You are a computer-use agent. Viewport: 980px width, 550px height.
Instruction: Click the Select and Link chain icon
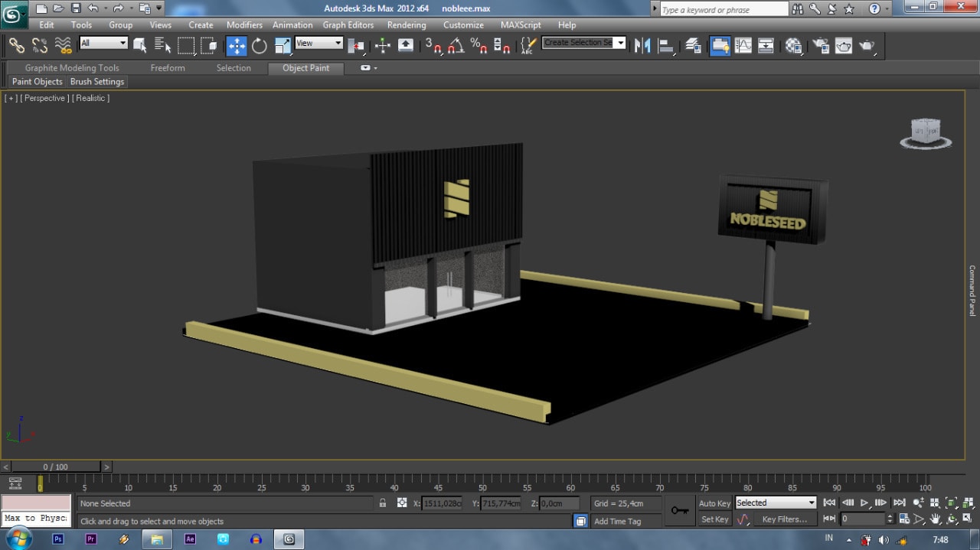[17, 46]
